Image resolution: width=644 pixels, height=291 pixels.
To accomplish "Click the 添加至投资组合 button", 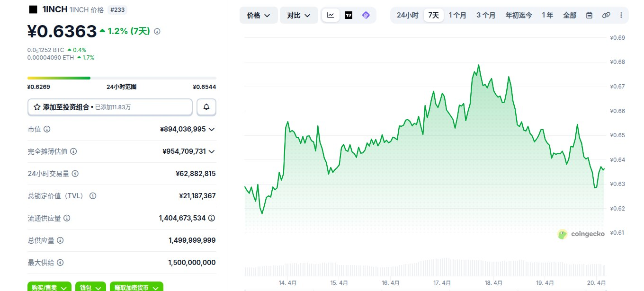I will (x=110, y=107).
